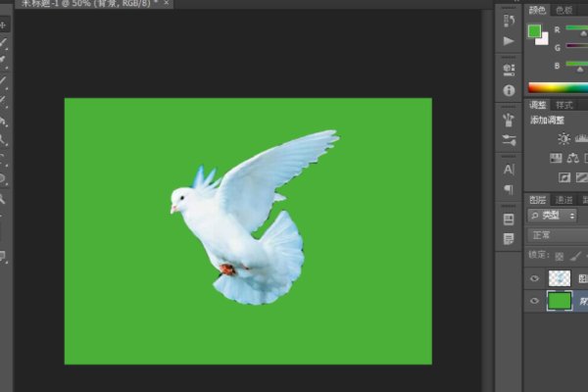The image size is (588, 392).
Task: Click the Actions play icon
Action: [x=509, y=41]
